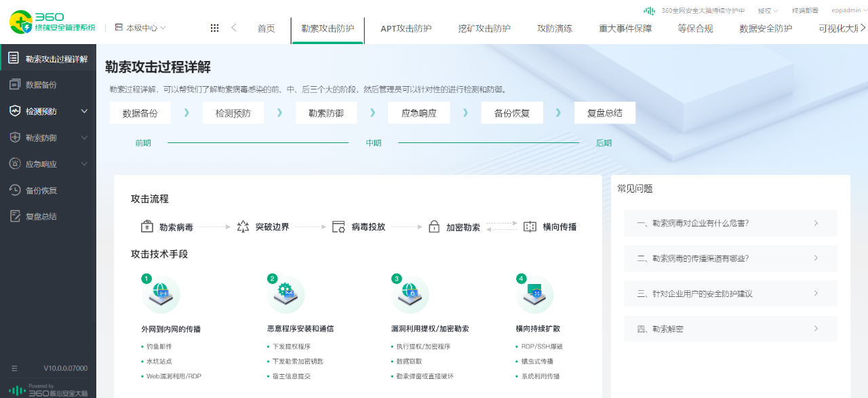868x398 pixels.
Task: Select the 勒索攻击防护 tab
Action: 328,28
